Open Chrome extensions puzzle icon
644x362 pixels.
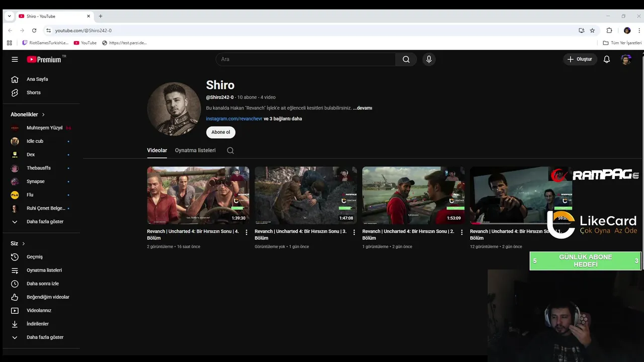pos(609,30)
